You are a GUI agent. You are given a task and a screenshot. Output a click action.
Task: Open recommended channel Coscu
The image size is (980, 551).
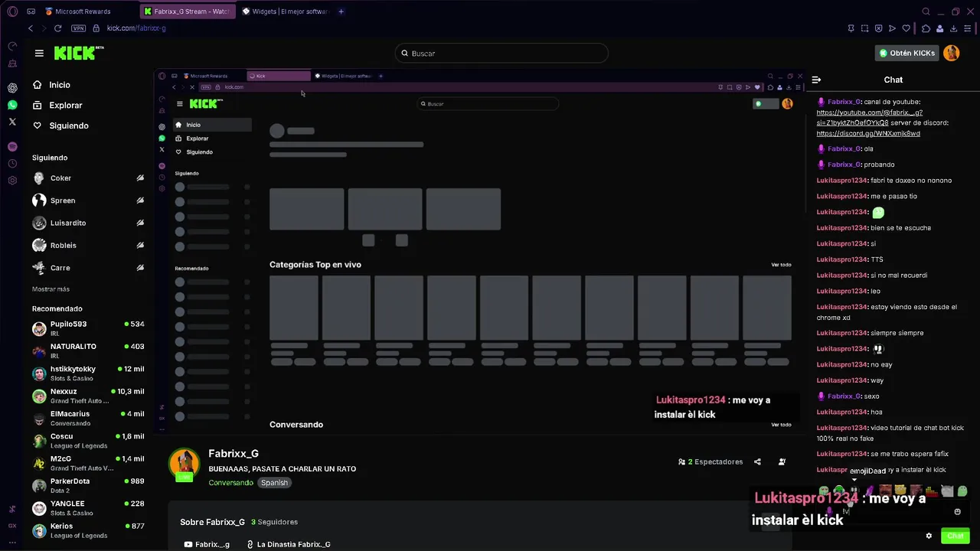(x=88, y=441)
